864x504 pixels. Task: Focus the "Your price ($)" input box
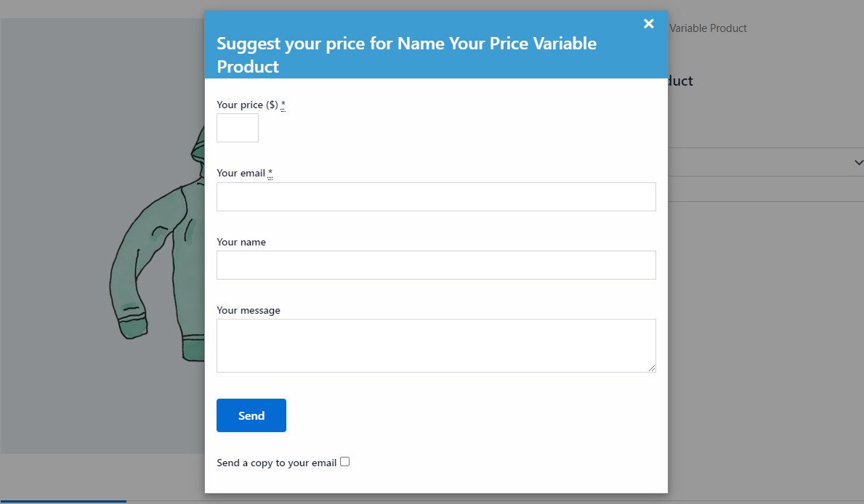point(237,128)
